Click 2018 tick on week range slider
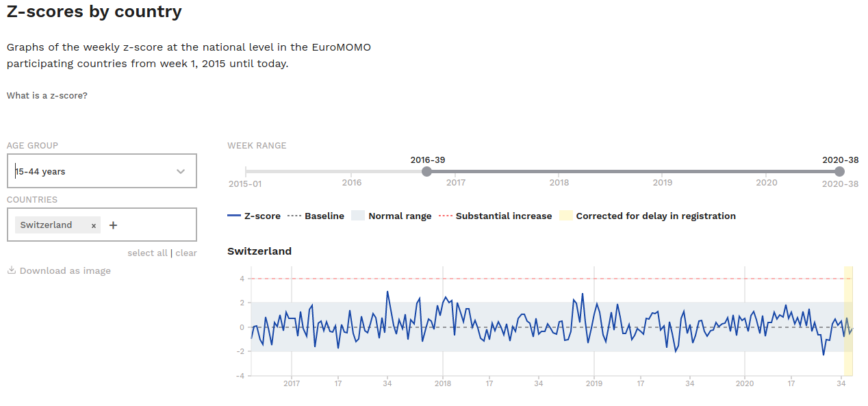 point(559,183)
